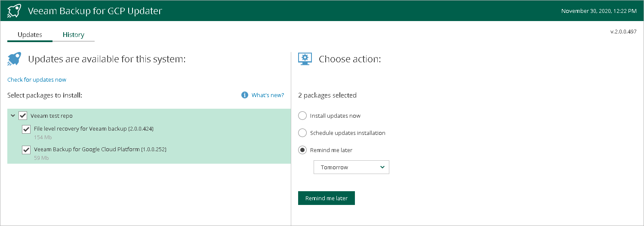The image size is (644, 226).
Task: Click the version number v.2.0.0.497
Action: tap(623, 31)
